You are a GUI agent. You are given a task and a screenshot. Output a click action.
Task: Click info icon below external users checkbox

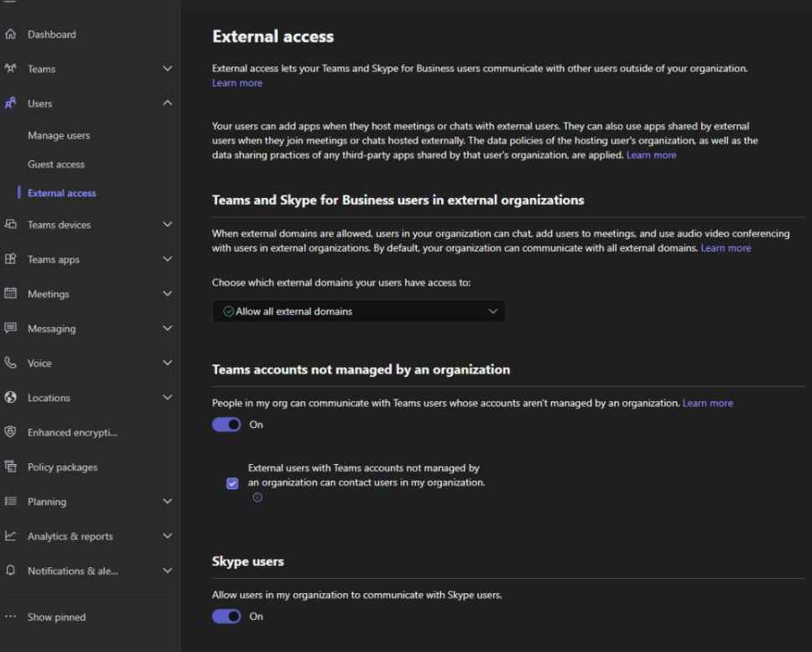point(258,497)
